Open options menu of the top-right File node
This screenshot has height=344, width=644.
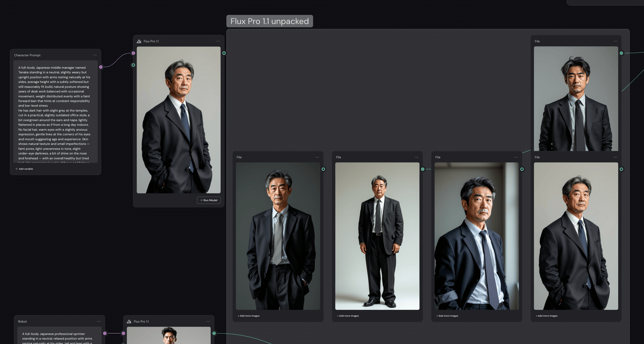click(x=615, y=41)
